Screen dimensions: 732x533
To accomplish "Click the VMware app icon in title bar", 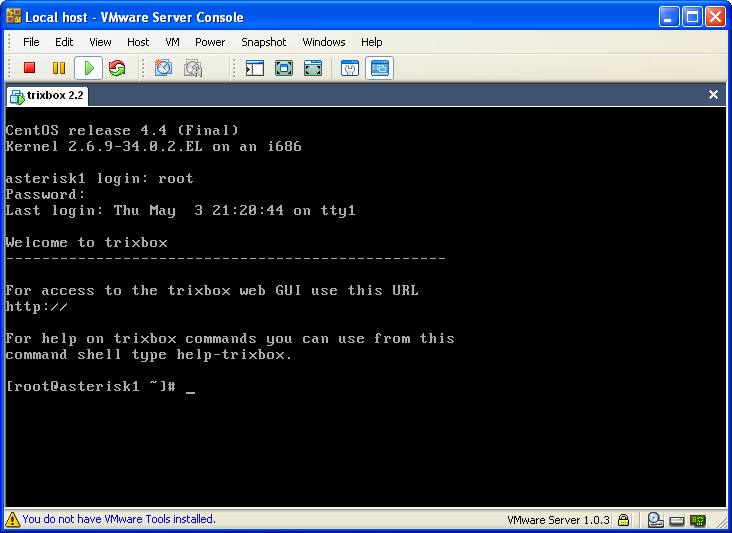I will (x=14, y=16).
